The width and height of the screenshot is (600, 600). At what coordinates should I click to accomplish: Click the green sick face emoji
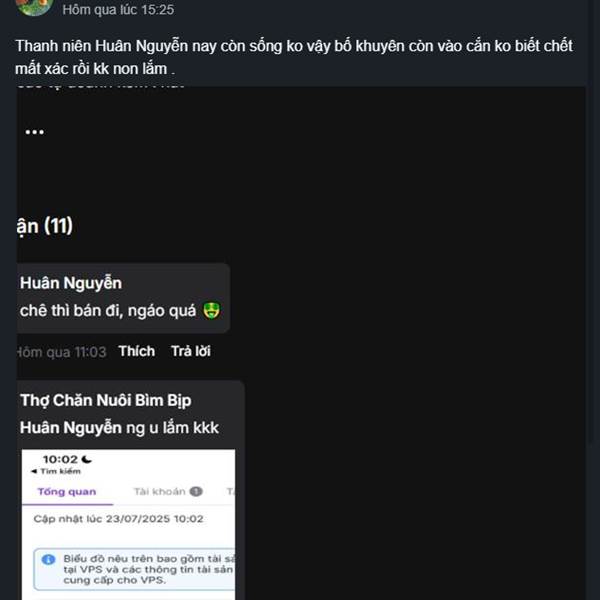point(212,310)
